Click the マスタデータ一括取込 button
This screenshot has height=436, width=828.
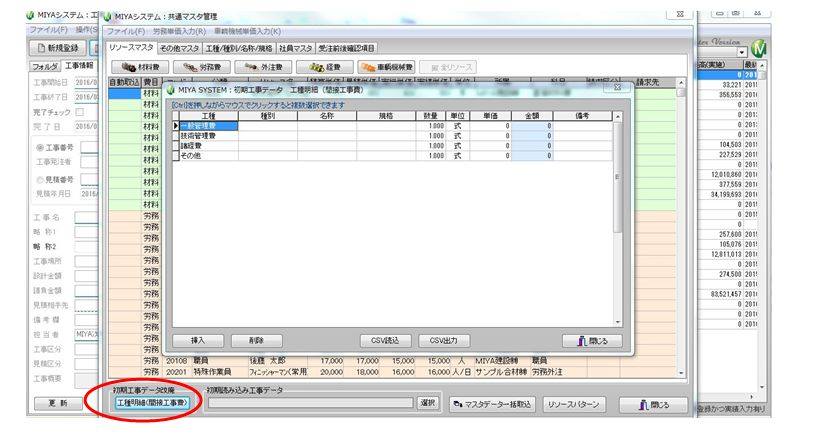tap(492, 404)
